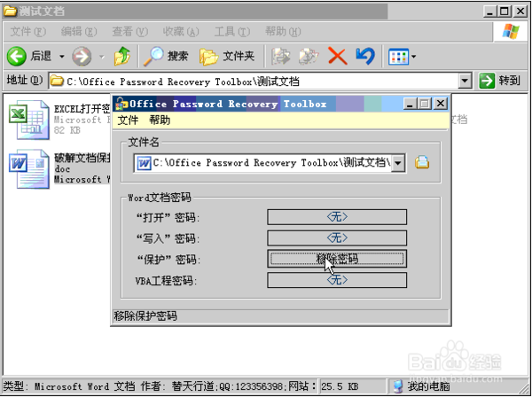Click the 移除密码 button
Viewport: 532px width, 397px height.
[337, 259]
